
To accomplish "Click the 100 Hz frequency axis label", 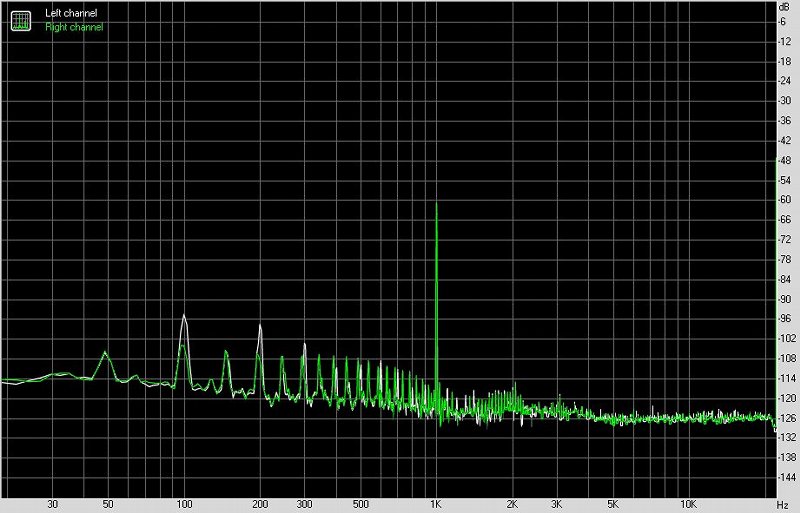I will pos(184,504).
